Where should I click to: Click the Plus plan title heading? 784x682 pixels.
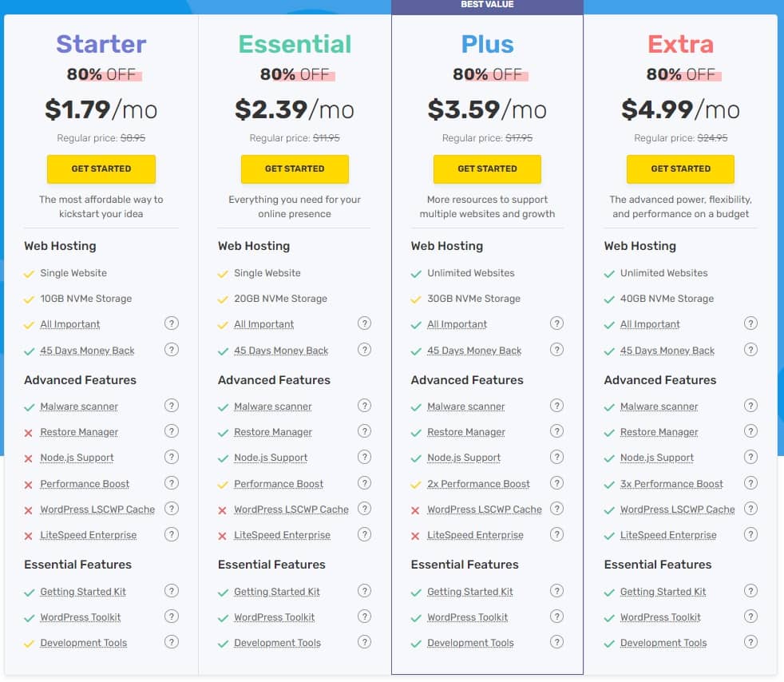(488, 44)
